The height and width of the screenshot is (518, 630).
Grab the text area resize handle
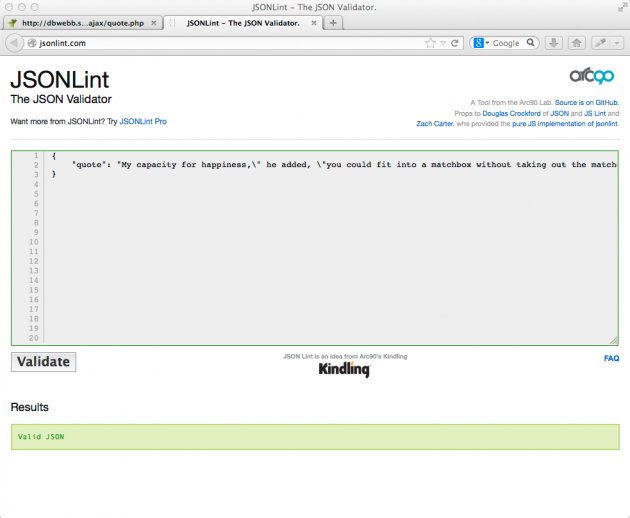click(x=614, y=341)
